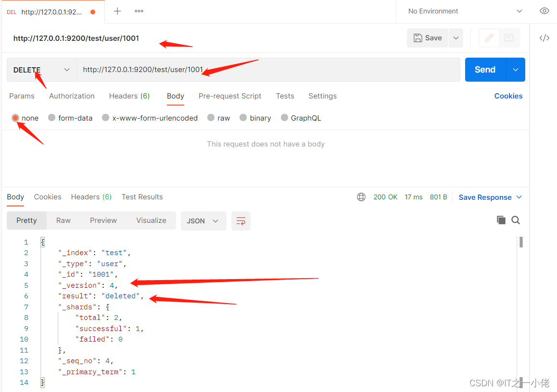This screenshot has width=557, height=392.
Task: Click the "1001" id value on line 4
Action: point(101,275)
